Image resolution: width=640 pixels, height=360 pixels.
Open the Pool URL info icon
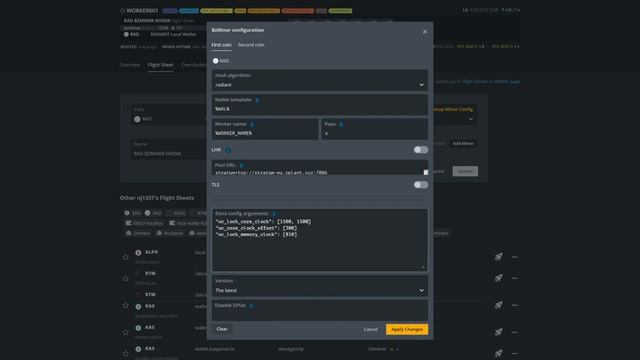click(x=241, y=165)
